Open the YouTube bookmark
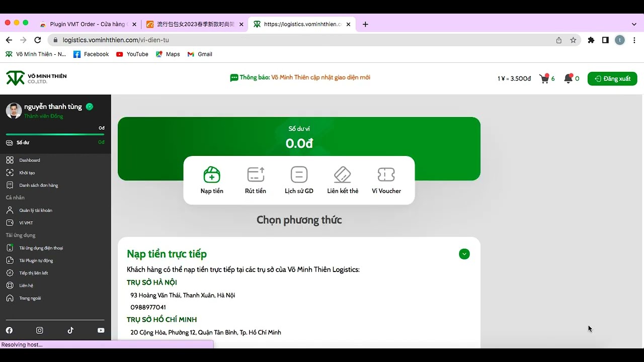Image resolution: width=644 pixels, height=362 pixels. (132, 54)
